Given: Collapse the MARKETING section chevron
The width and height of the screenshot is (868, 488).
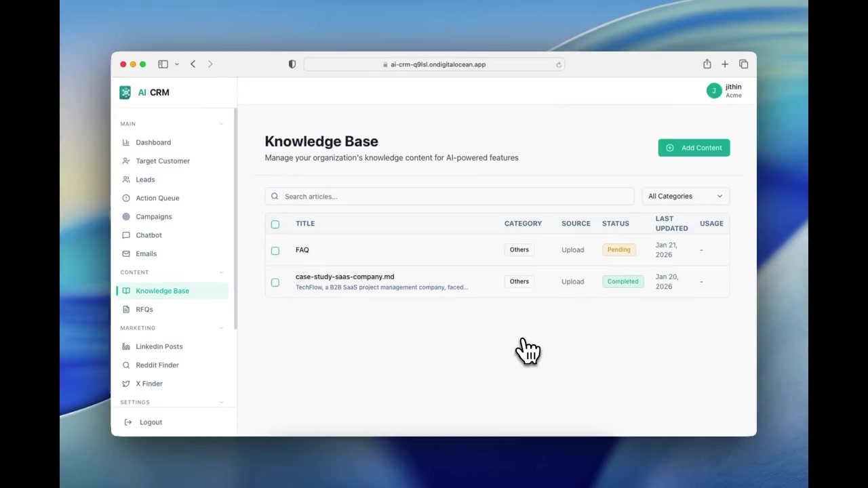Looking at the screenshot, I should tap(221, 328).
